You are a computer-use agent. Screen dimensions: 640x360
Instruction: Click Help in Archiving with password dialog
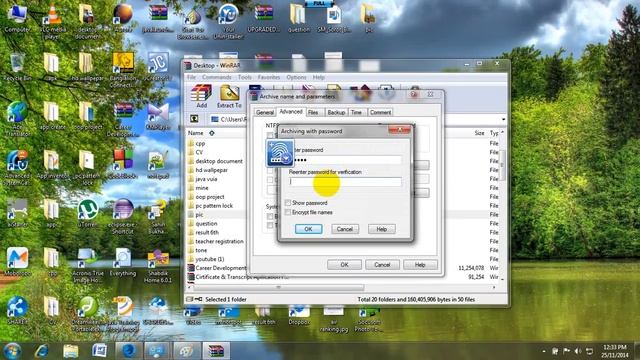click(x=382, y=229)
